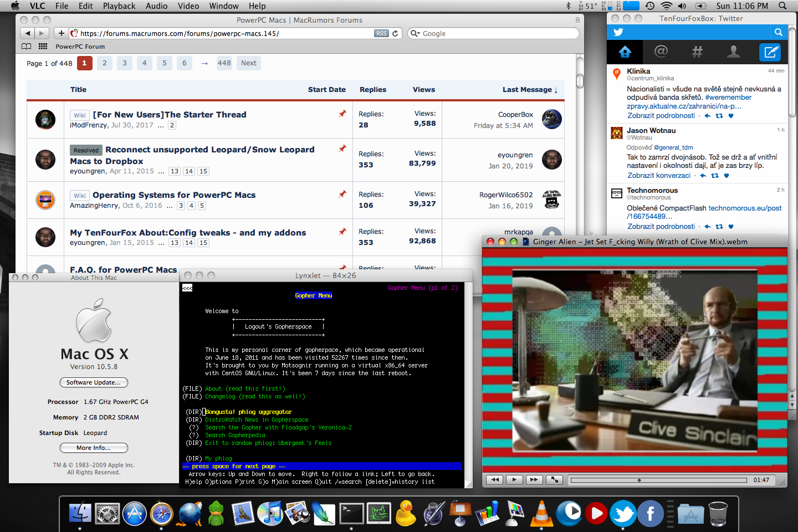Open Facebook app from the Dock
This screenshot has height=532, width=798.
651,514
